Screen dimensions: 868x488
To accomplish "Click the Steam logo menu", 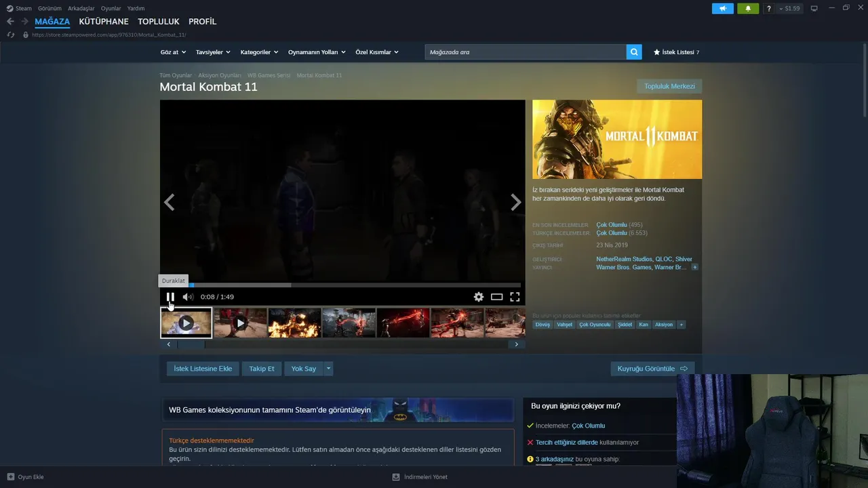I will (x=19, y=8).
